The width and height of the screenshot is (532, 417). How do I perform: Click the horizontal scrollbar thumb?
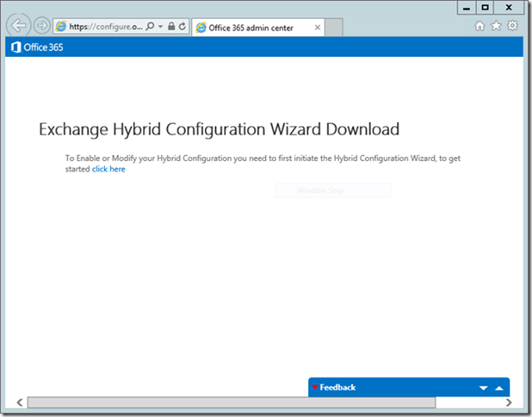pyautogui.click(x=232, y=402)
